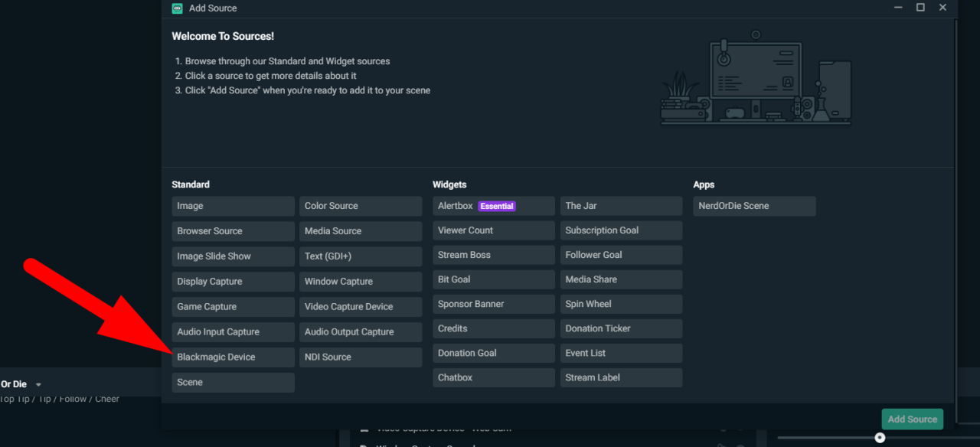Maximize the Add Source window
The height and width of the screenshot is (447, 980).
(920, 8)
